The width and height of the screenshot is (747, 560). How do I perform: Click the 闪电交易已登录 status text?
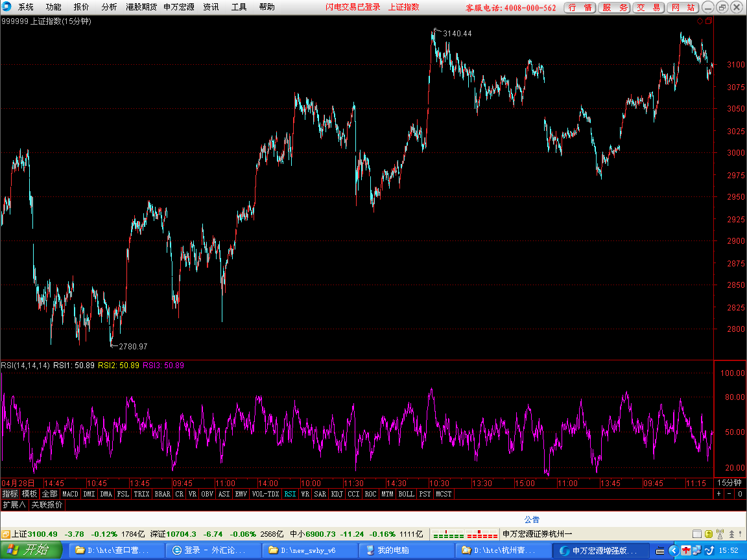pyautogui.click(x=353, y=6)
